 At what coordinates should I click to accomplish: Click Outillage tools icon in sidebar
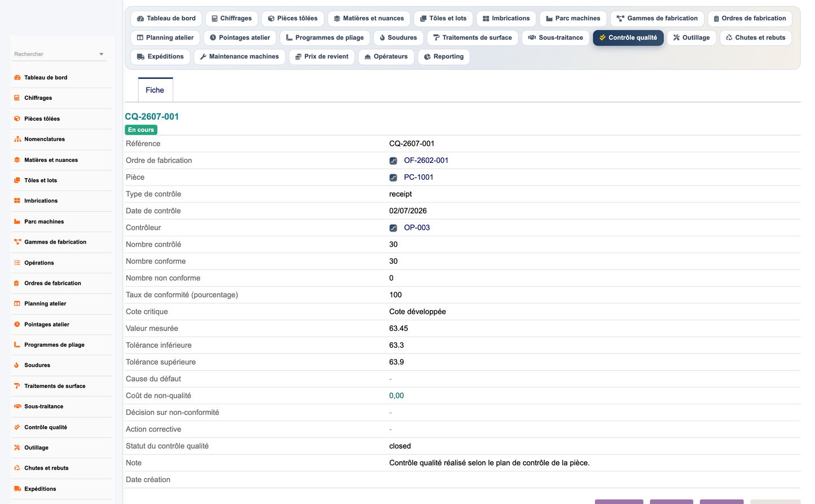tap(17, 448)
